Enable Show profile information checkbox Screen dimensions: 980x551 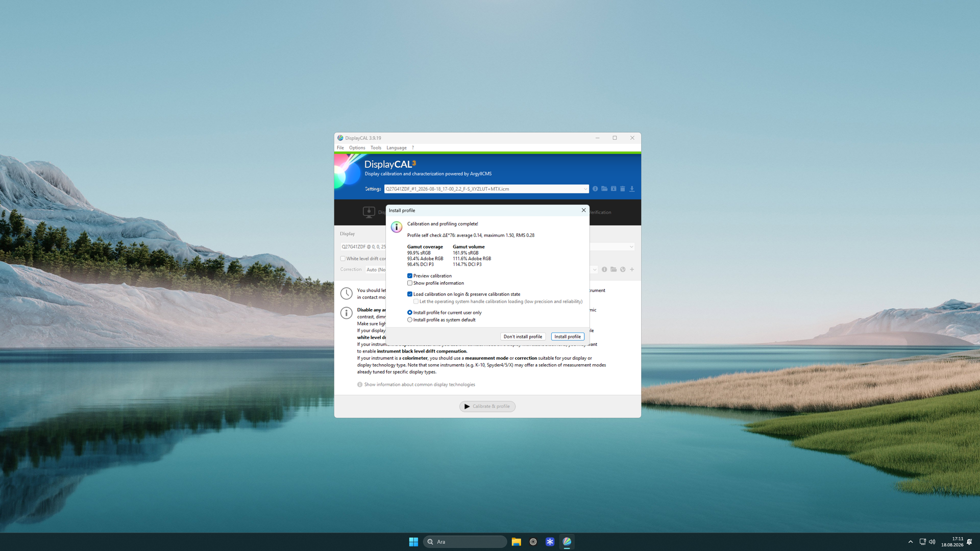(410, 283)
